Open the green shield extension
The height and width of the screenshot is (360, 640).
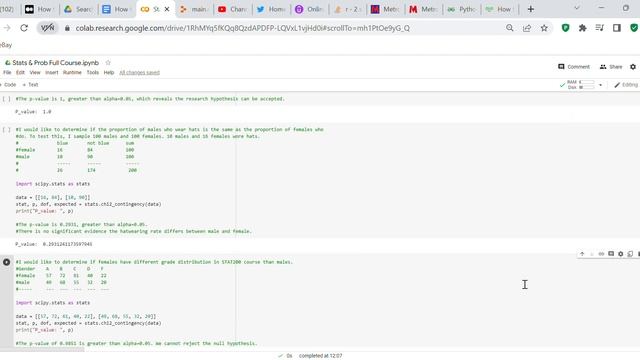(x=565, y=28)
